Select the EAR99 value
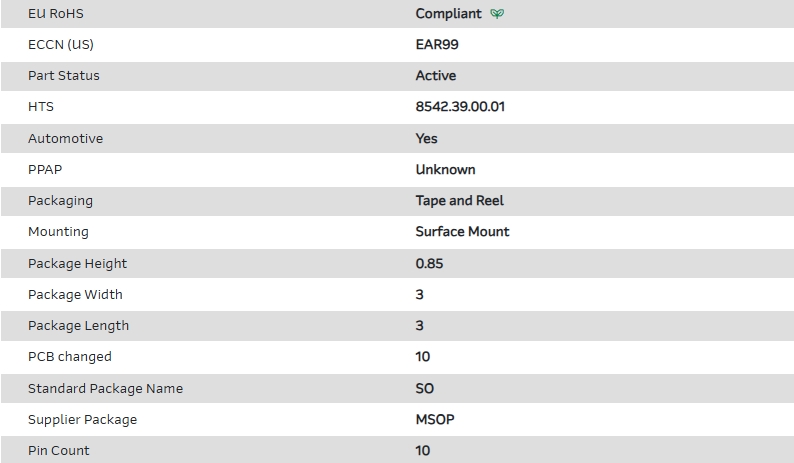The image size is (794, 463). 437,45
